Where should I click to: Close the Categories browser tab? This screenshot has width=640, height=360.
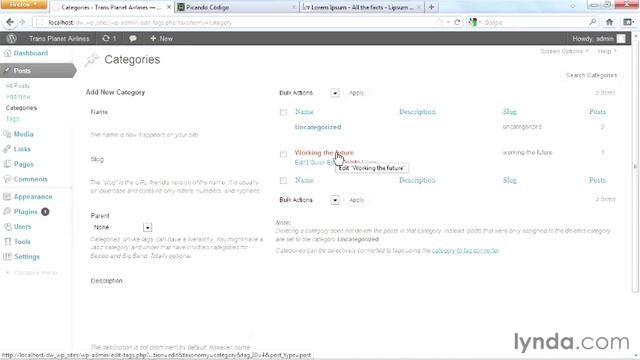(x=169, y=7)
